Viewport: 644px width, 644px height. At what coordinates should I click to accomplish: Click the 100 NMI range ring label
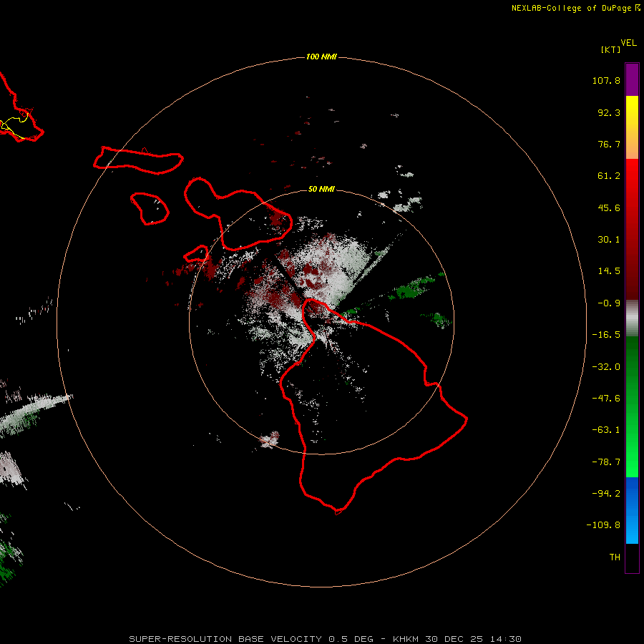click(321, 57)
